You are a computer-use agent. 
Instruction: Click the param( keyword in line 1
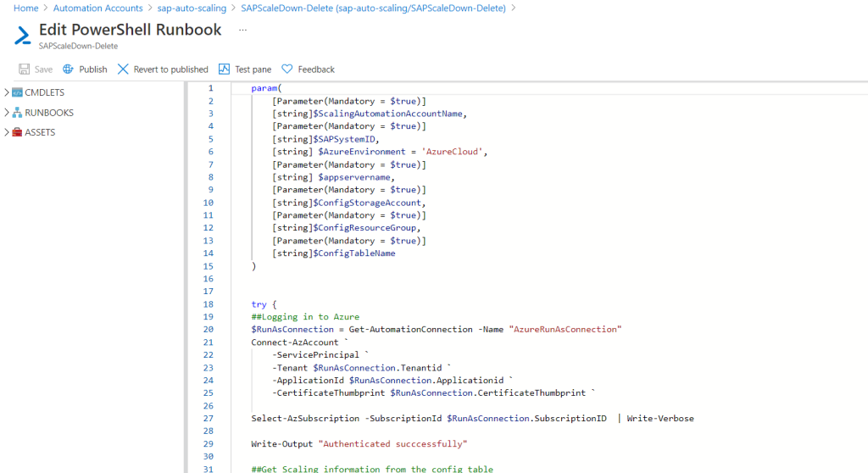coord(266,88)
